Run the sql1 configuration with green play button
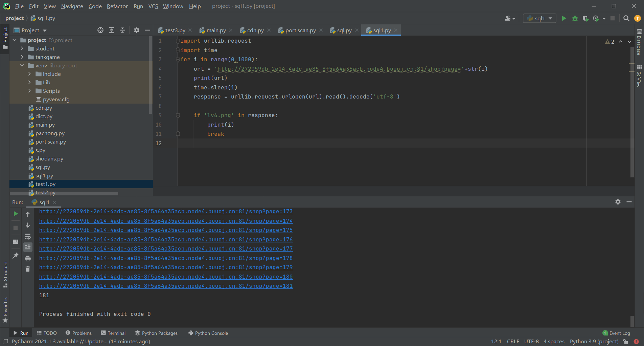644x346 pixels. click(564, 18)
